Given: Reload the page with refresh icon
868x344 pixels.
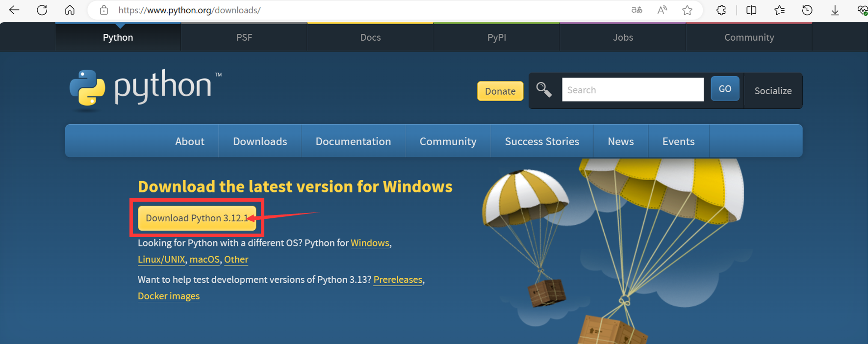Looking at the screenshot, I should (x=42, y=10).
